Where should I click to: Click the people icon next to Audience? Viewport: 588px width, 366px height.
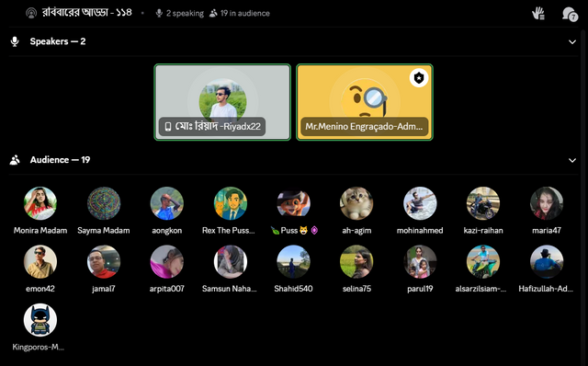coord(15,160)
